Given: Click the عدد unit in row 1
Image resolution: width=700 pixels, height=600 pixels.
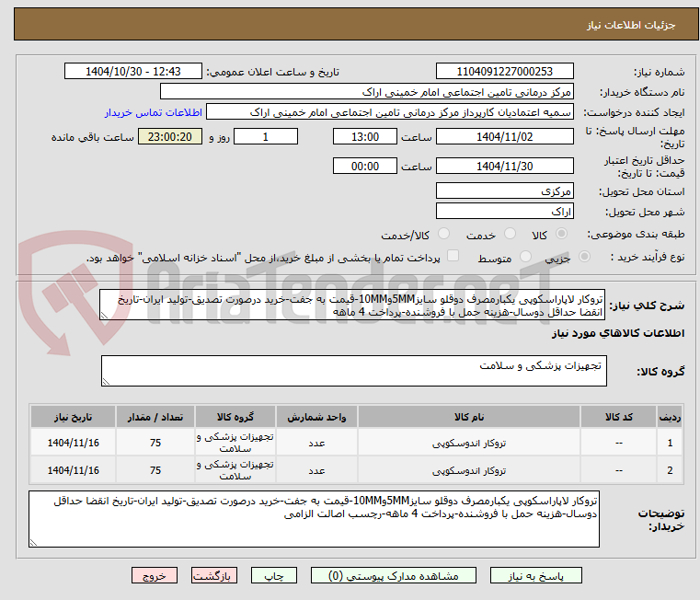Looking at the screenshot, I should pyautogui.click(x=316, y=444).
